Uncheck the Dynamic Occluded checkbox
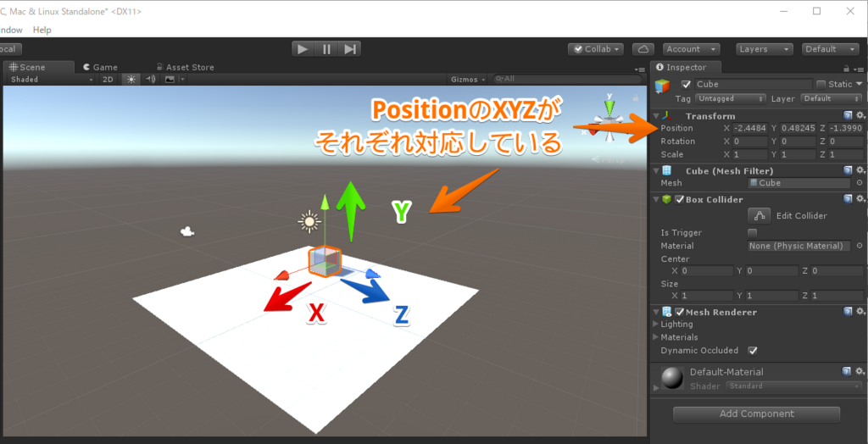 coord(753,351)
